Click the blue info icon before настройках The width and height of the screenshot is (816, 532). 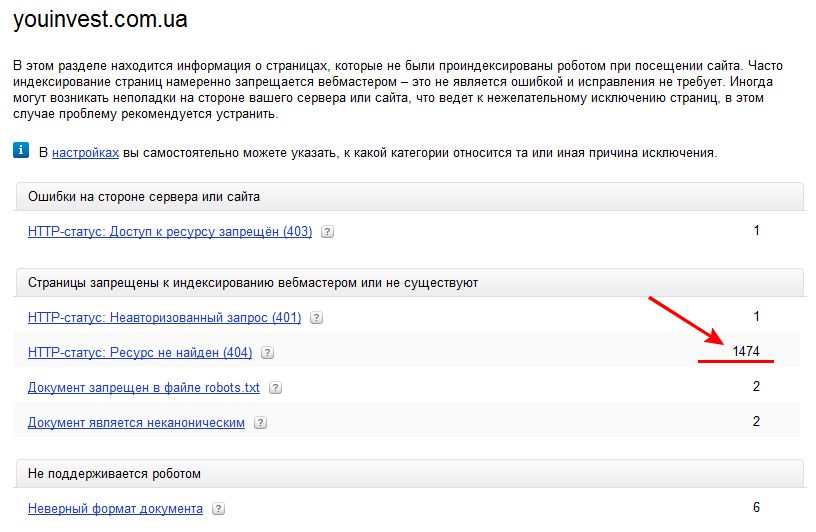point(21,152)
